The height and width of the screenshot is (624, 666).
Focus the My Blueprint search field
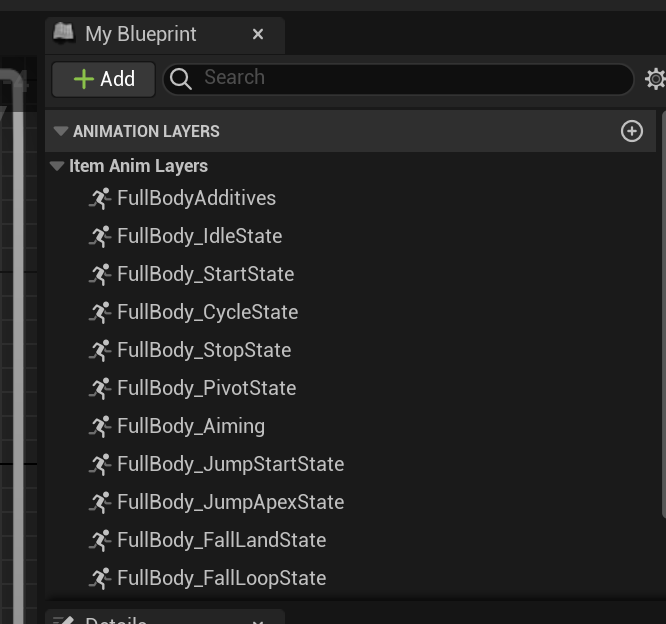tap(410, 78)
